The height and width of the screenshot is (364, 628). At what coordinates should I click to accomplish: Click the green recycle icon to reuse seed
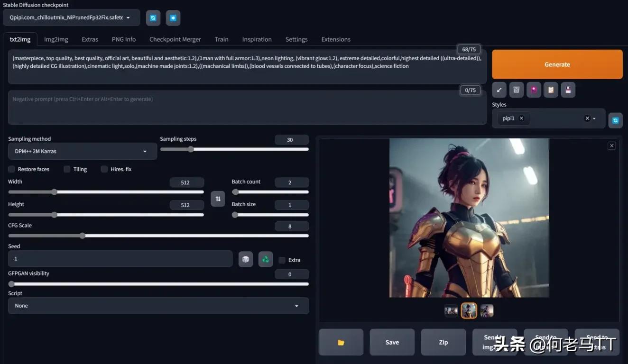266,259
